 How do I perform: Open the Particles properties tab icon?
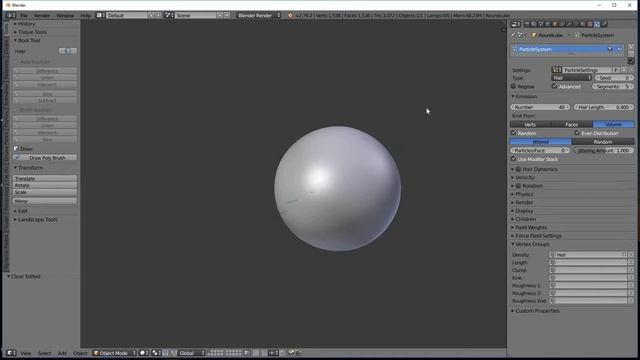tap(596, 24)
